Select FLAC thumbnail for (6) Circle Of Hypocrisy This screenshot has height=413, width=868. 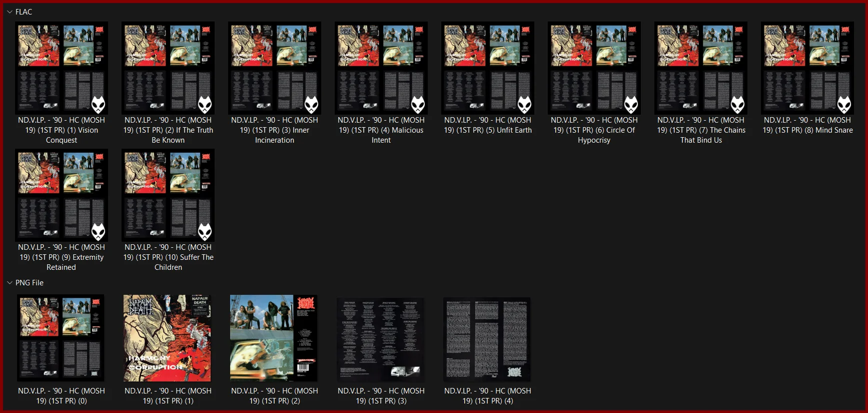click(x=594, y=68)
